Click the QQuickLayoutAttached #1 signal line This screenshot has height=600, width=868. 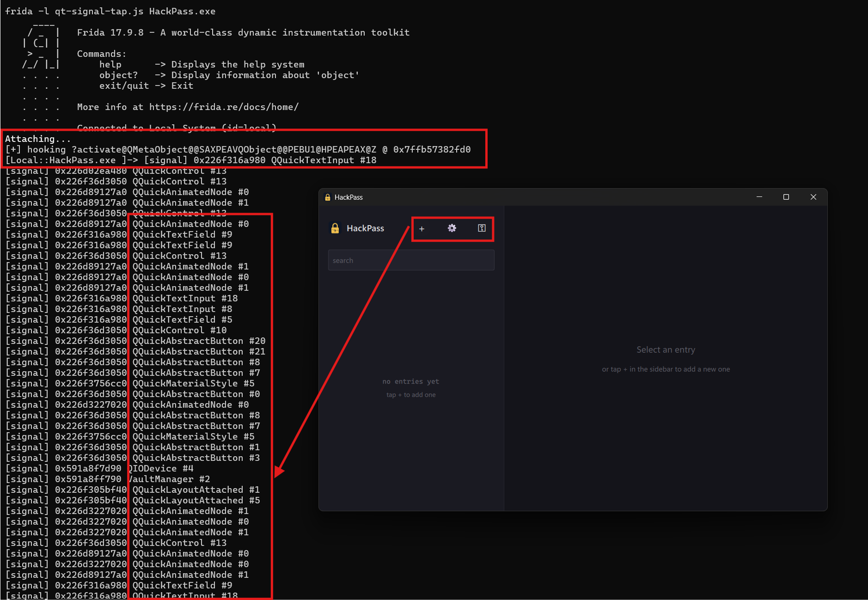133,490
